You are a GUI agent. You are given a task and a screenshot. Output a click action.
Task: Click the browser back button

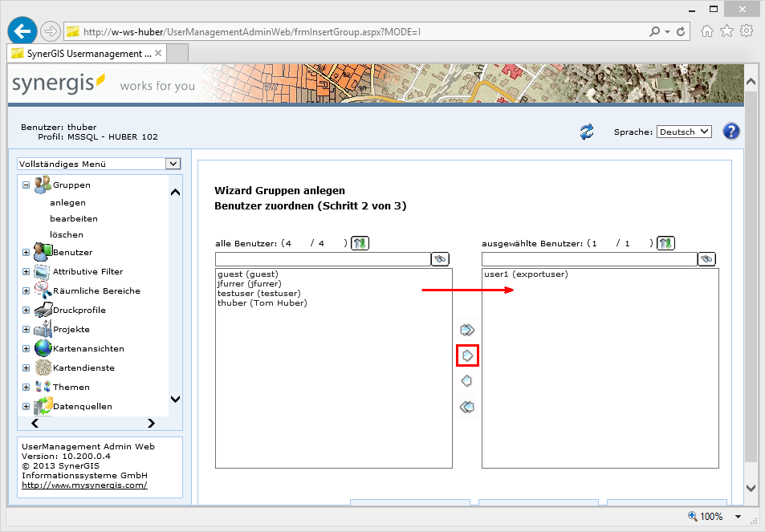pyautogui.click(x=22, y=31)
